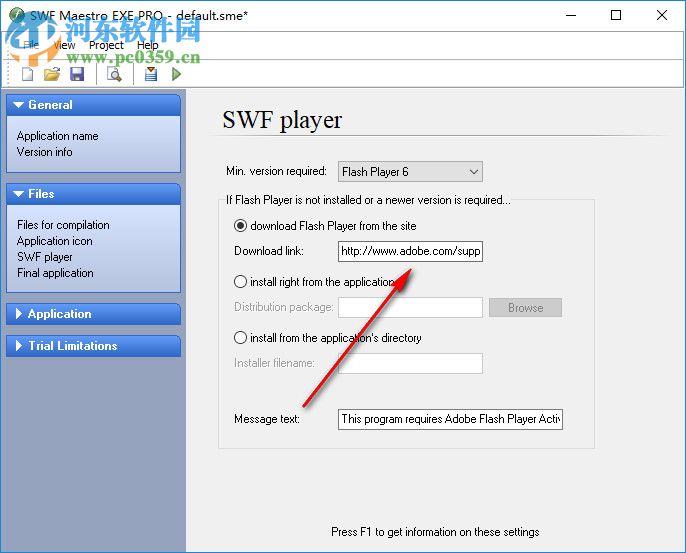This screenshot has width=686, height=553.
Task: Click the Browse button
Action: coord(525,308)
